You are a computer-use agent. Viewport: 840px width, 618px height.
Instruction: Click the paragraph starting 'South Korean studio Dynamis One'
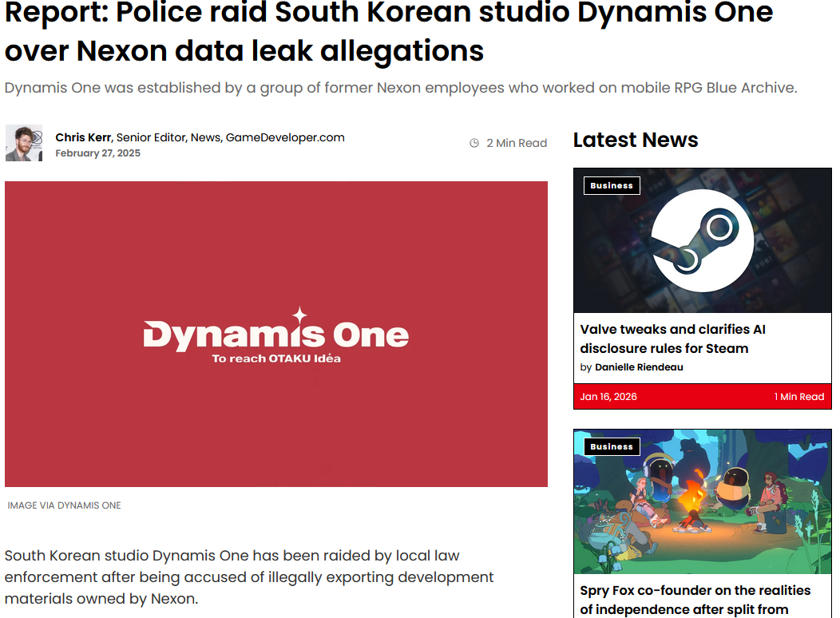(x=249, y=577)
